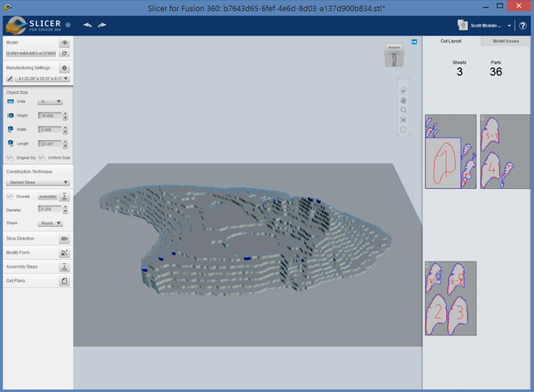Viewport: 534px width, 392px height.
Task: Click the user profile avatar icon
Action: 462,25
